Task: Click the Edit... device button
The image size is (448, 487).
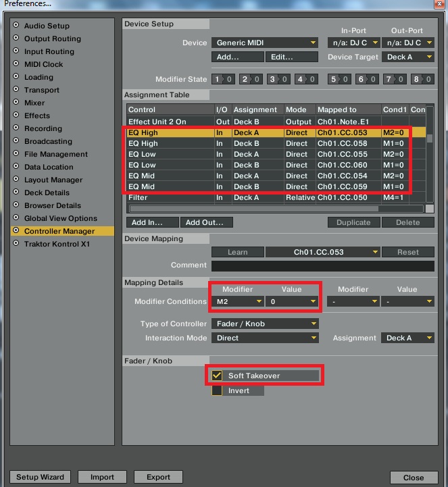Action: (292, 57)
